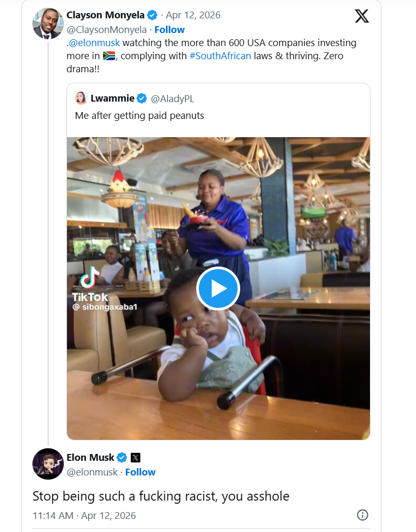Open the @elonmusk mention in Clayson's tweet
This screenshot has width=416, height=532.
94,43
